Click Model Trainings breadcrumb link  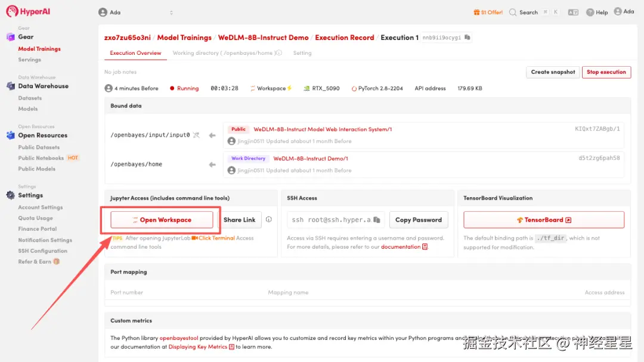coord(184,38)
